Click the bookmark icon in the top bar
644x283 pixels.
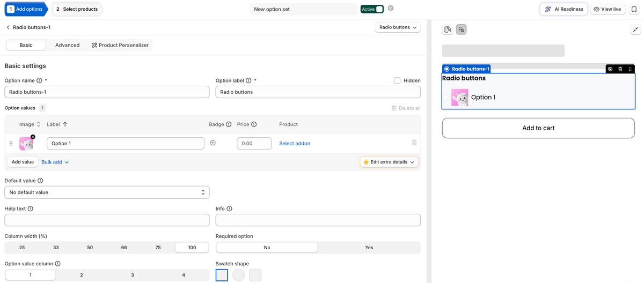(634, 9)
